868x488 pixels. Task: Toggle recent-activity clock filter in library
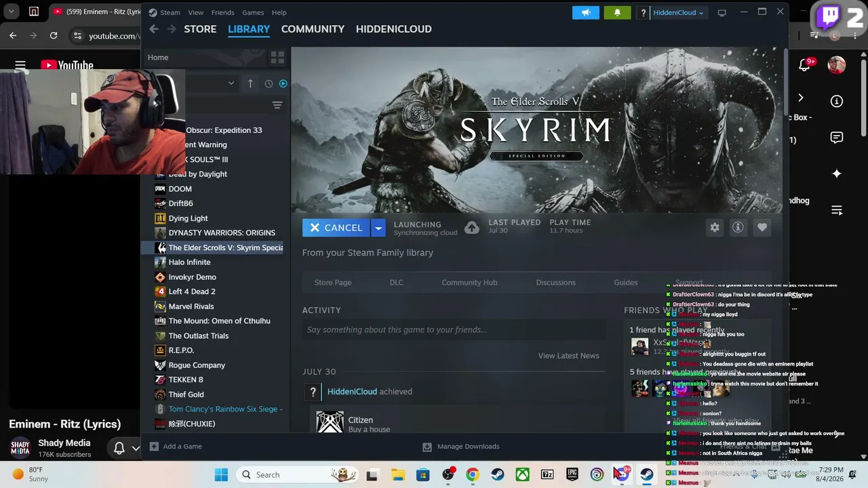(x=269, y=83)
